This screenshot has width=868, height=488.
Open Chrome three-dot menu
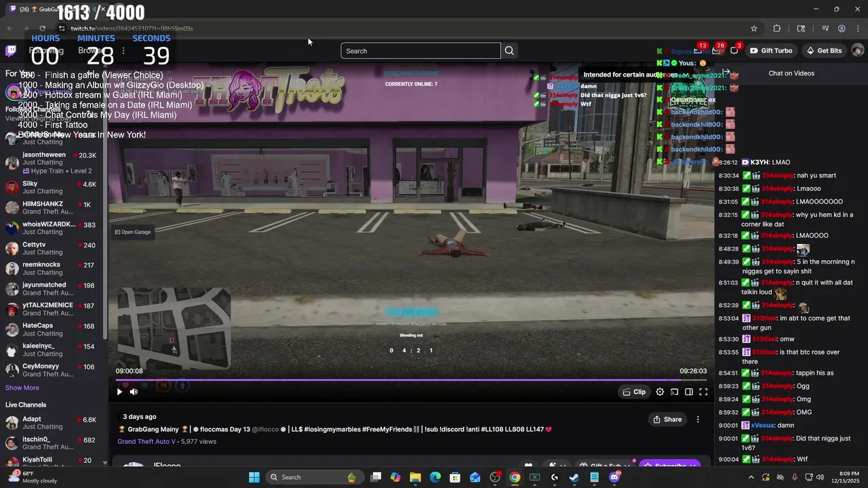click(856, 28)
